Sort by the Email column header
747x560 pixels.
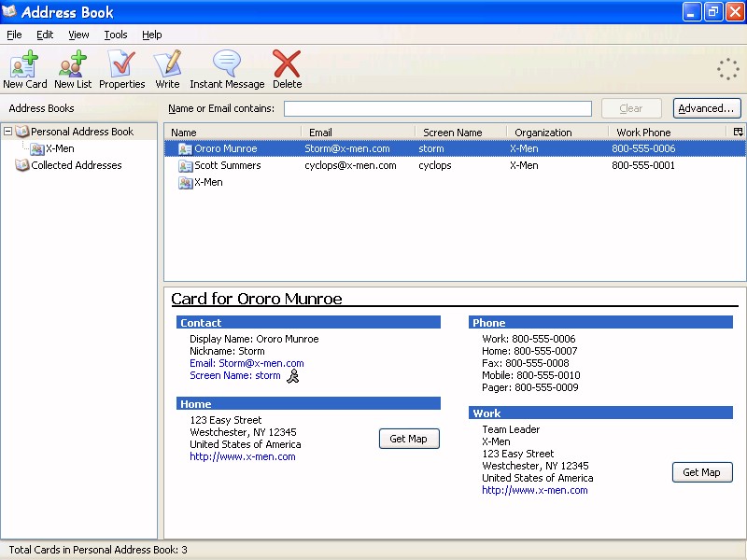[359, 133]
